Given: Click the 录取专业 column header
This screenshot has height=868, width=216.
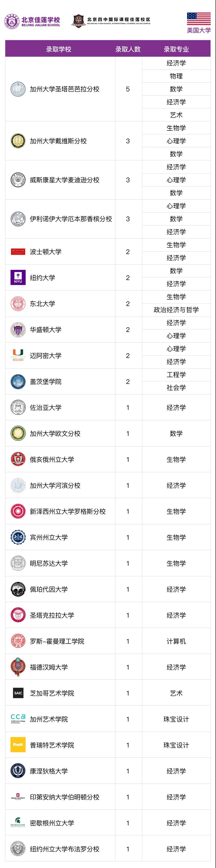Looking at the screenshot, I should [x=176, y=49].
